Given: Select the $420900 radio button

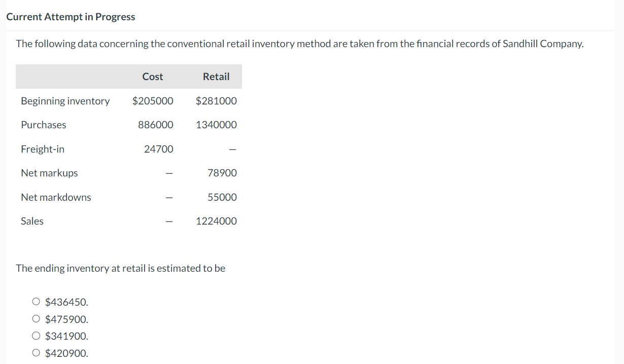Looking at the screenshot, I should (x=36, y=352).
